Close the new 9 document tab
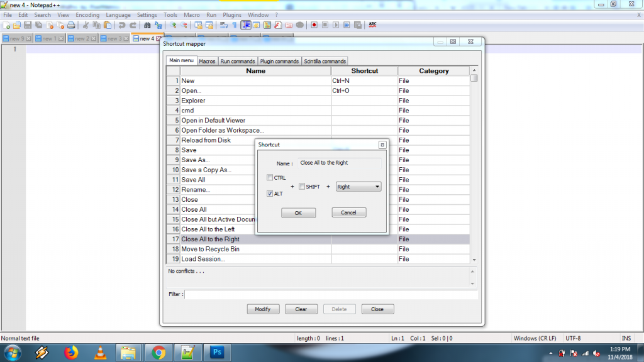The width and height of the screenshot is (644, 362). [x=28, y=38]
